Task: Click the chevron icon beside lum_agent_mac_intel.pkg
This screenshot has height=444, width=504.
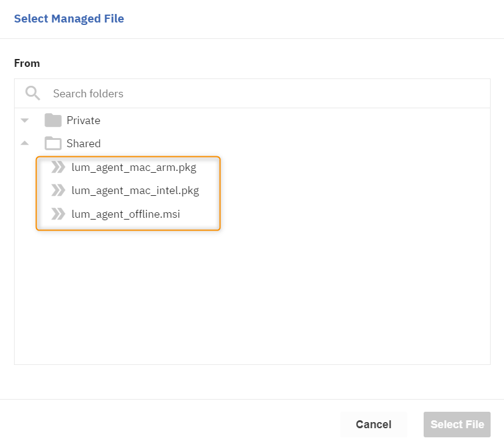Action: pyautogui.click(x=58, y=190)
